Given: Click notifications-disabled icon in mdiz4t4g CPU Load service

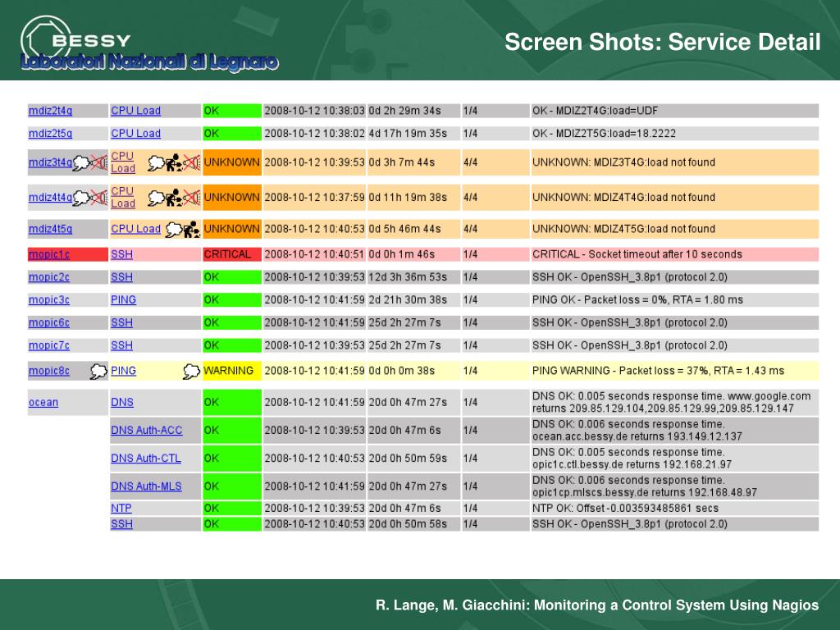Looking at the screenshot, I should (191, 198).
